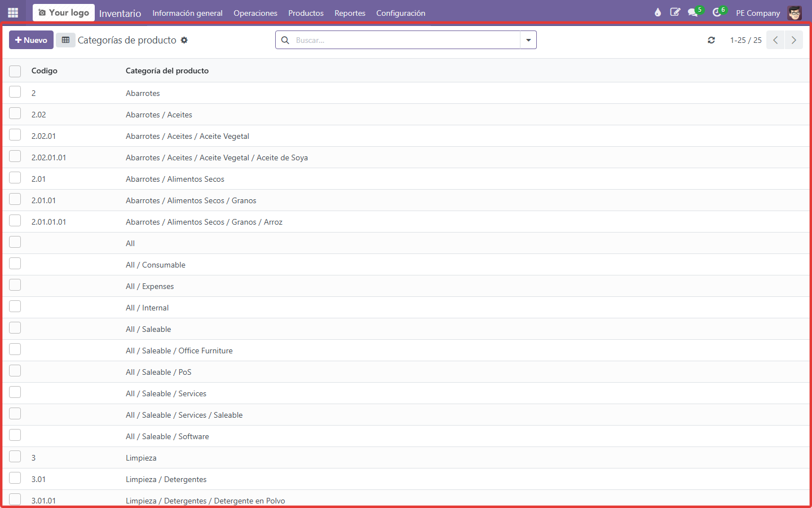Image resolution: width=812 pixels, height=508 pixels.
Task: Click the Your logo home link
Action: (64, 12)
